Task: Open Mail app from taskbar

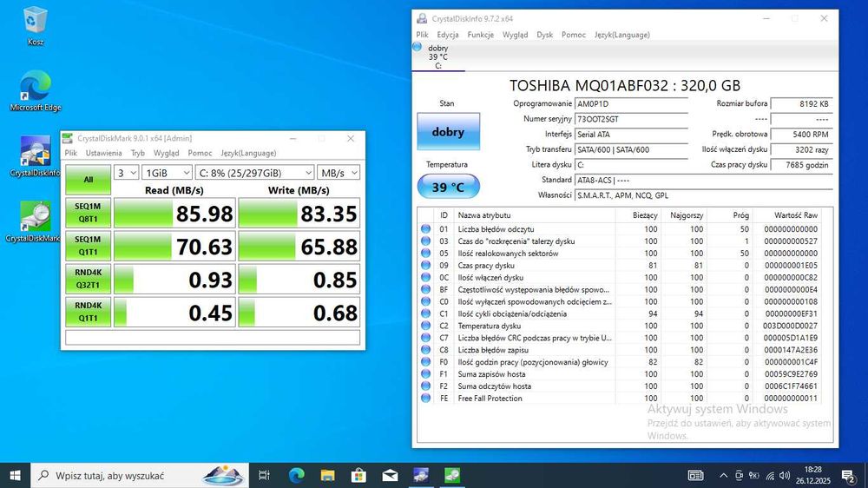Action: [390, 475]
